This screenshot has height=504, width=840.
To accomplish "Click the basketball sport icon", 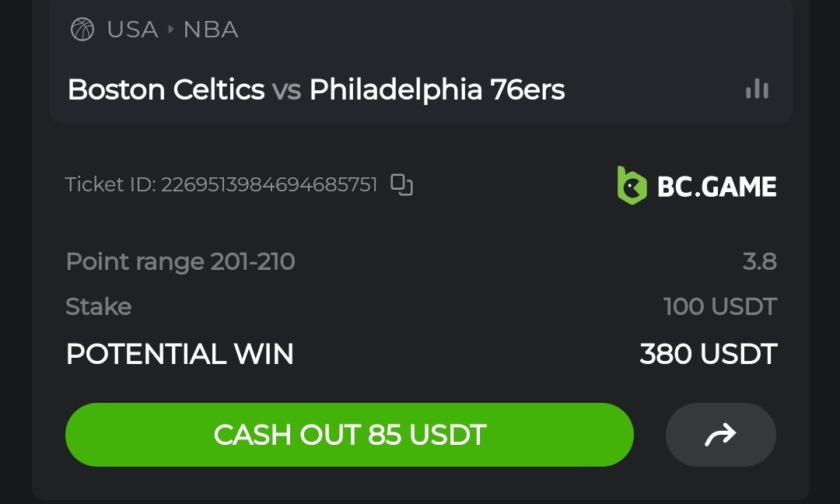I will [x=82, y=30].
